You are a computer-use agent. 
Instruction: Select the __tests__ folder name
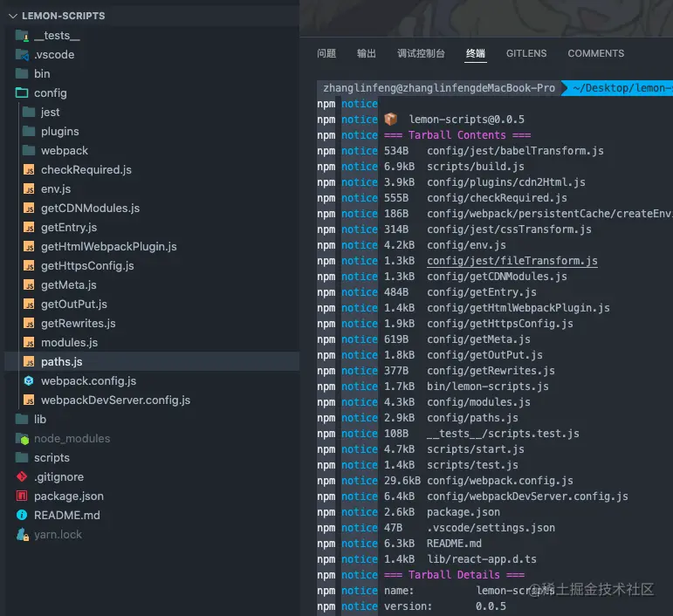pos(57,35)
